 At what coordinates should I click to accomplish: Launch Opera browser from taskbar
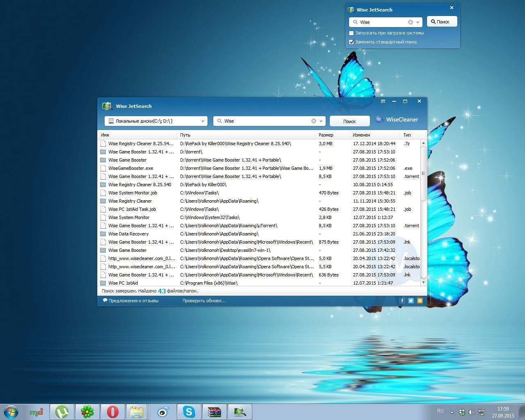point(112,412)
